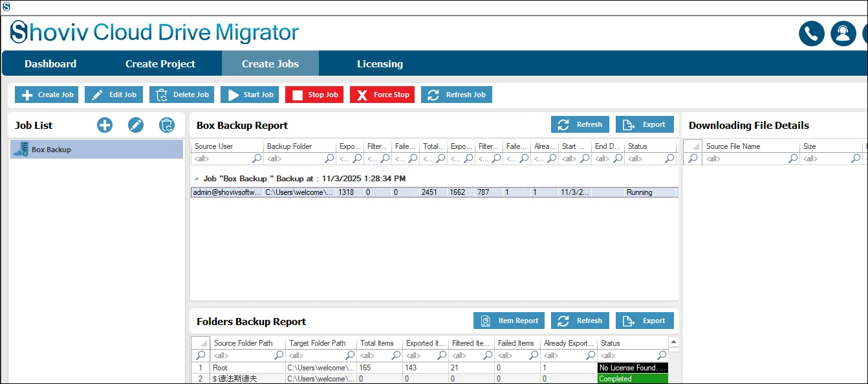The image size is (868, 384).
Task: Open the Dashboard tab
Action: 50,63
